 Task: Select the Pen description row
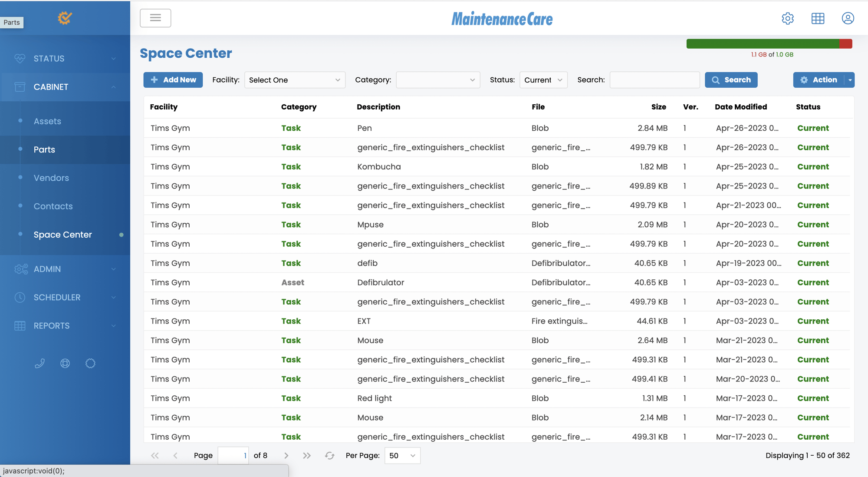pyautogui.click(x=497, y=128)
